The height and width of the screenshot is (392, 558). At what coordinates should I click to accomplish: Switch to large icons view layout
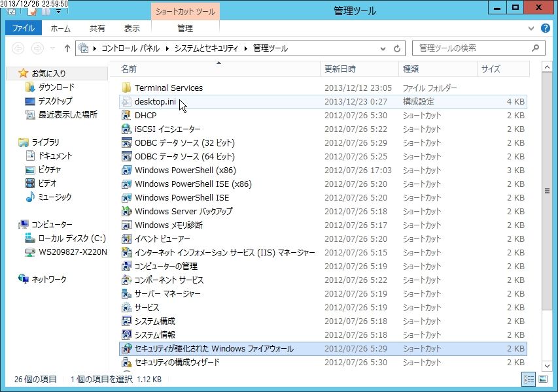(x=543, y=379)
